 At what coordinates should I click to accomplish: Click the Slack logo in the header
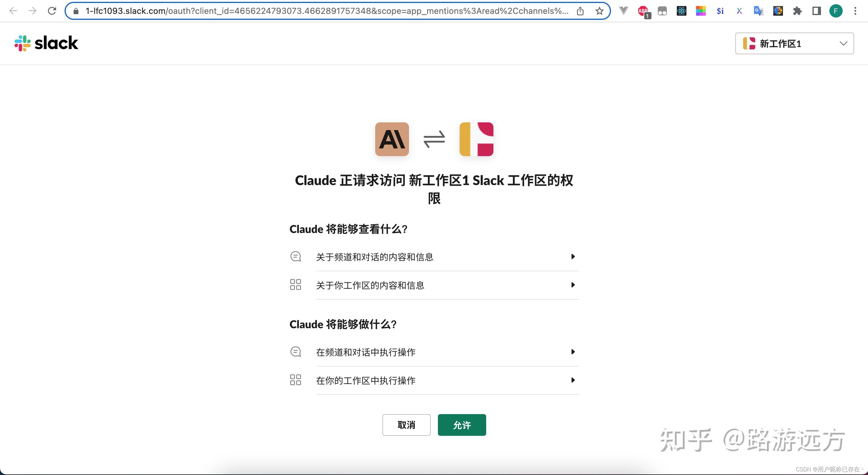[x=46, y=43]
